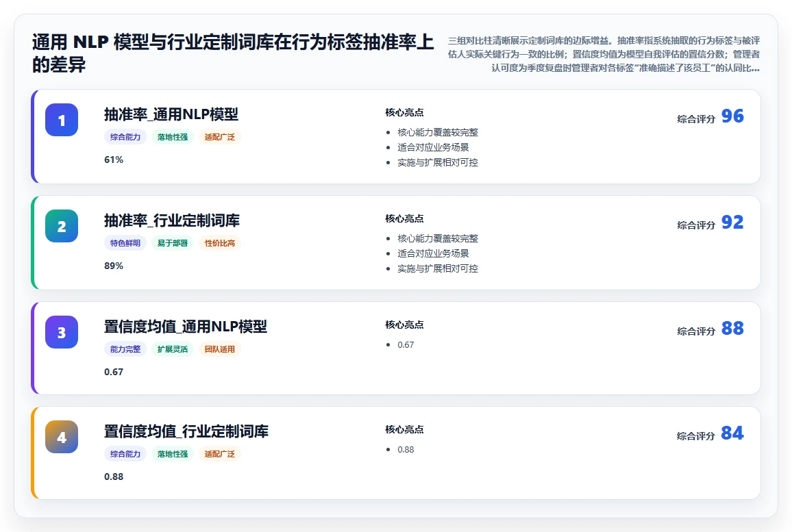
Task: Click 适合对应业务场景 bullet in card 2
Action: click(x=433, y=253)
